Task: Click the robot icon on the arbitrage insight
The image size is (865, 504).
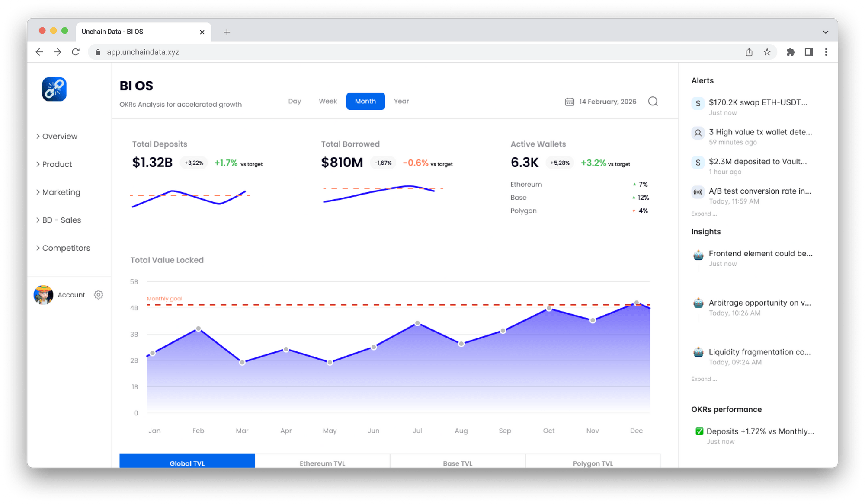Action: 698,303
